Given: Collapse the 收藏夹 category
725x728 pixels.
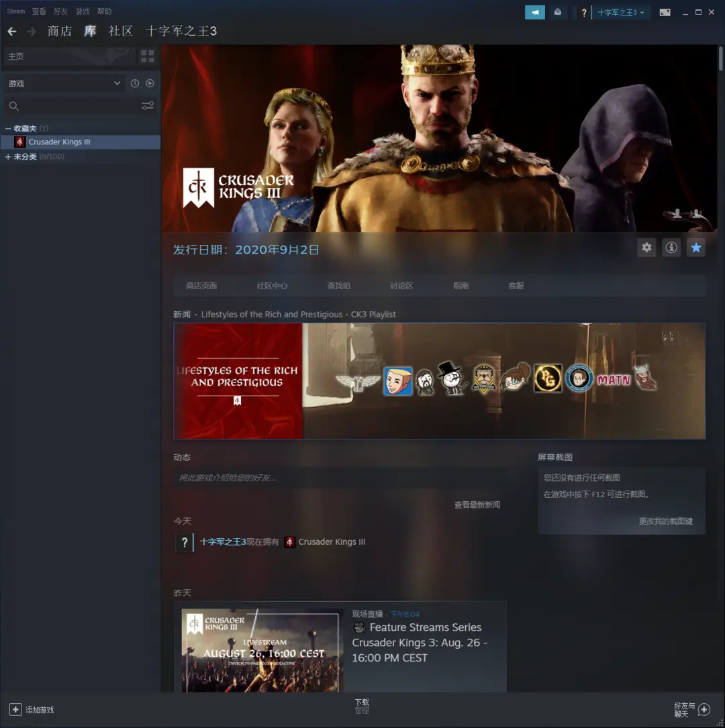Looking at the screenshot, I should (8, 128).
